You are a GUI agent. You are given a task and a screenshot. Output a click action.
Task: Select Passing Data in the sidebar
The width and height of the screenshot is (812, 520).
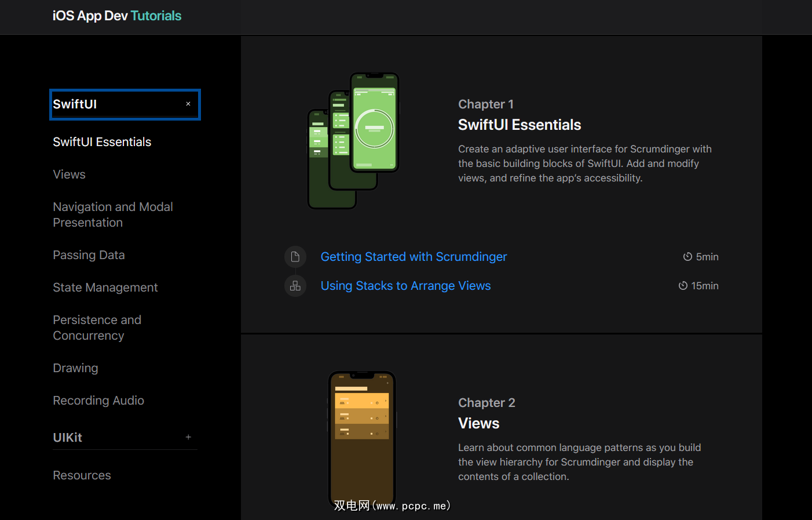click(x=89, y=255)
